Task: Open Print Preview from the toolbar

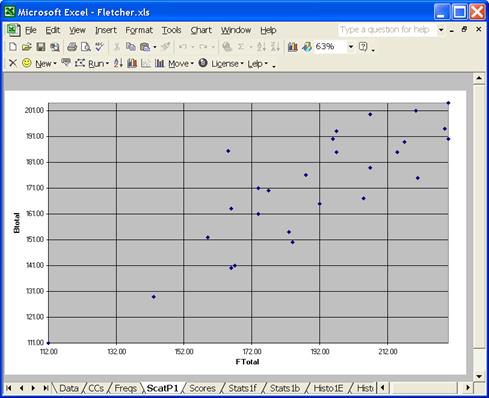Action: pos(86,47)
